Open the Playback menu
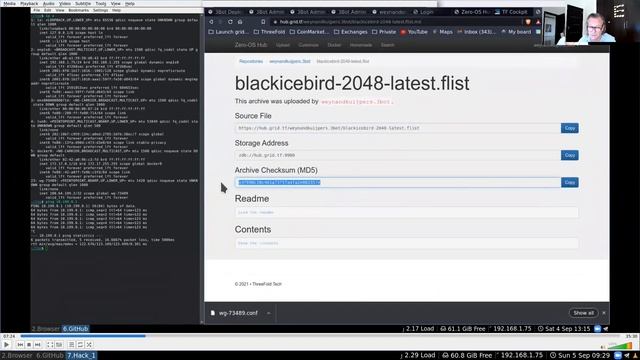This screenshot has width=640, height=360. (x=29, y=3)
